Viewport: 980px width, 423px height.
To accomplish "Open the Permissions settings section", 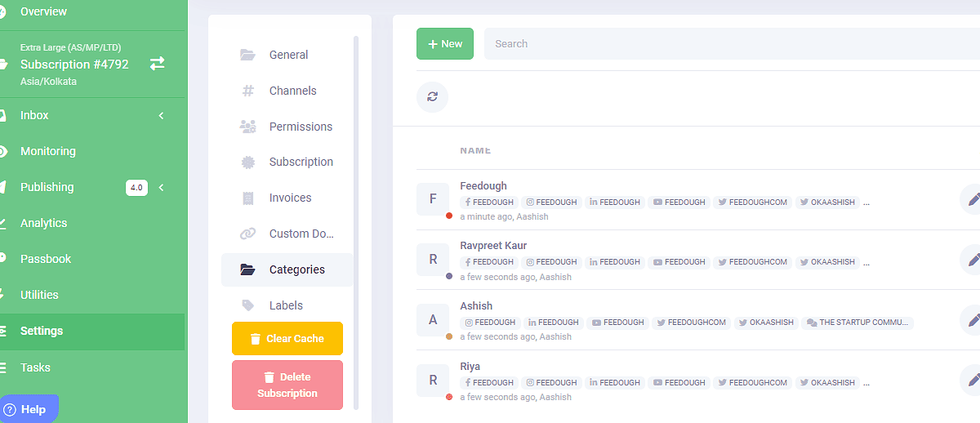I will tap(301, 127).
